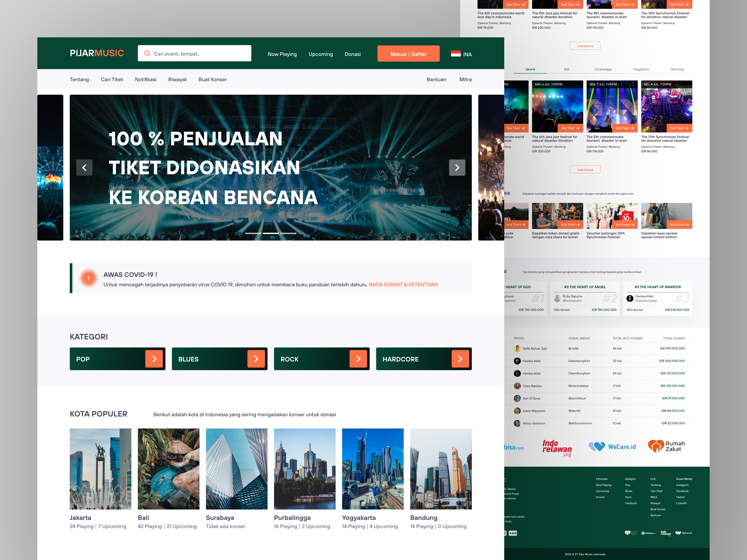Click the Masuk / Daftar button
The width and height of the screenshot is (747, 560).
408,54
